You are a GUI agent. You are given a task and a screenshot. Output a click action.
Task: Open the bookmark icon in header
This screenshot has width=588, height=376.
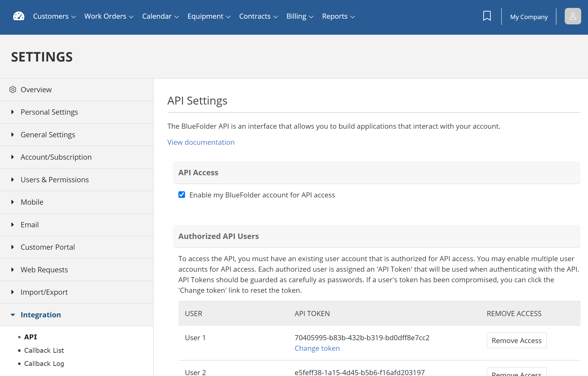click(487, 16)
